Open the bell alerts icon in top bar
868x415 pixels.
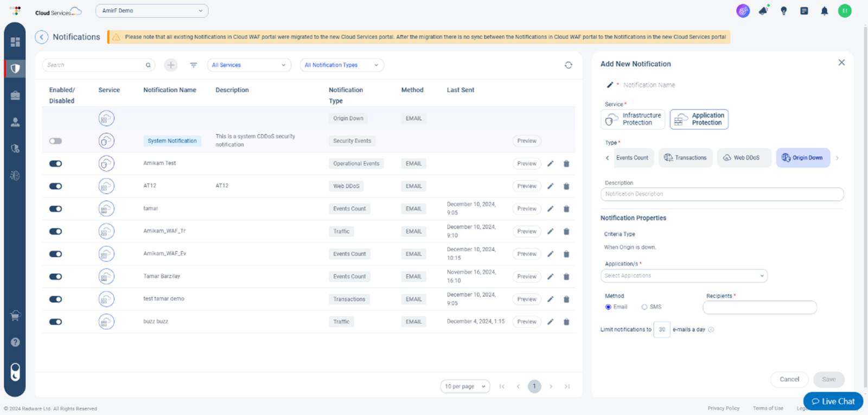[824, 11]
